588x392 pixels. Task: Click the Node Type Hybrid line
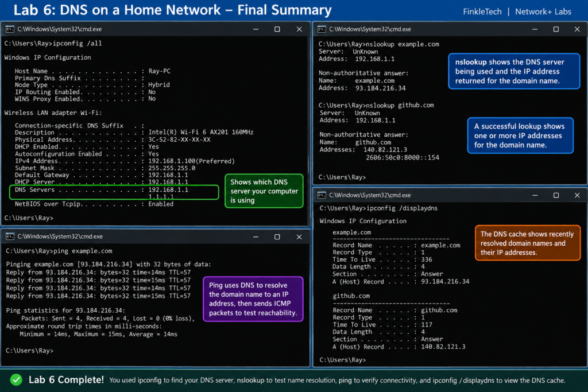point(92,85)
